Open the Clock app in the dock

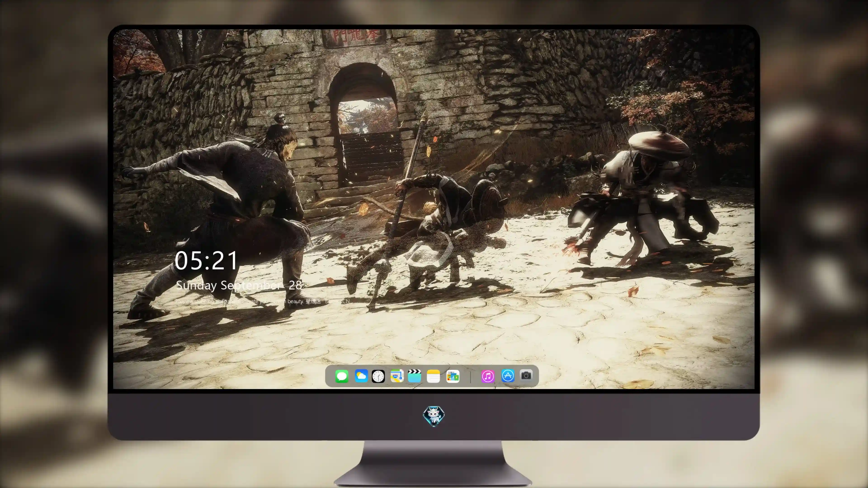tap(378, 376)
